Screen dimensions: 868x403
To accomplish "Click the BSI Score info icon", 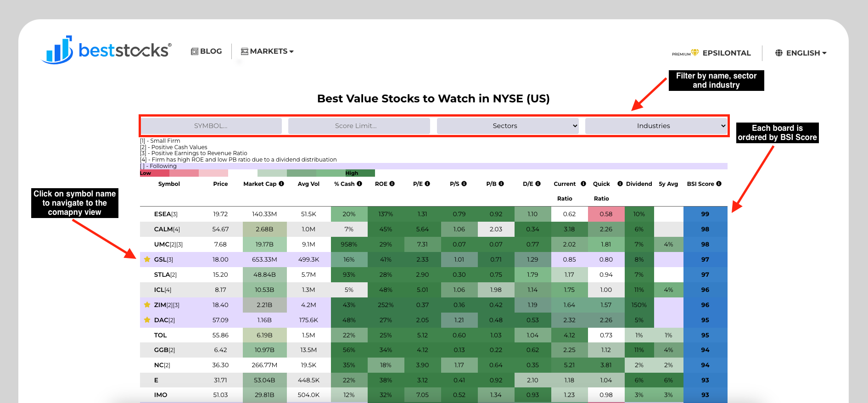I will point(719,184).
